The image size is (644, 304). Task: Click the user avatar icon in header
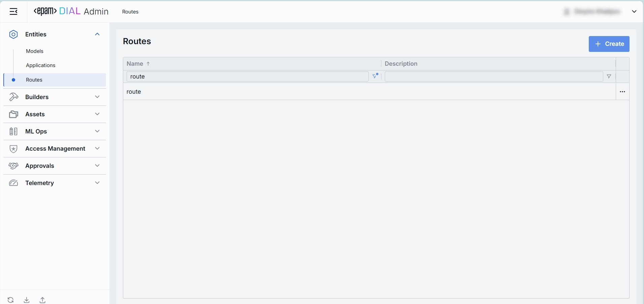pos(567,12)
